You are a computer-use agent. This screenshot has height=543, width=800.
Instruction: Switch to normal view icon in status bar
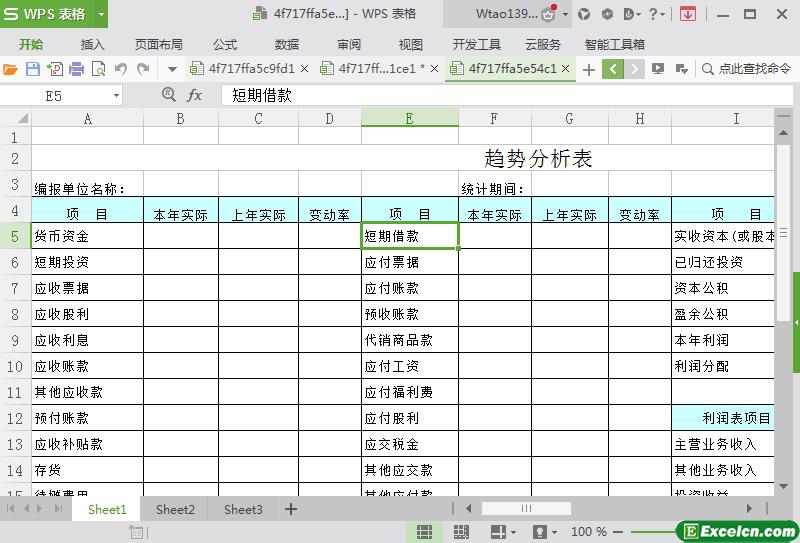click(x=424, y=532)
